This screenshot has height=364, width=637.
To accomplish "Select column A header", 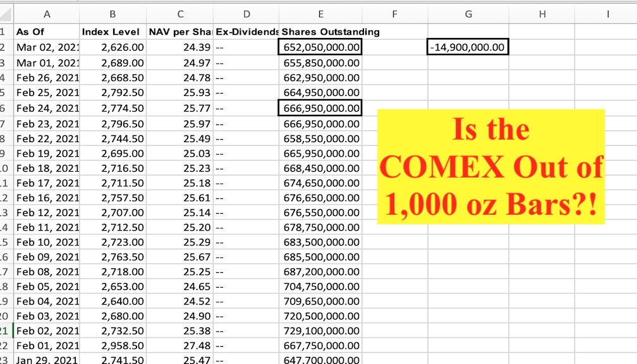I will click(47, 14).
